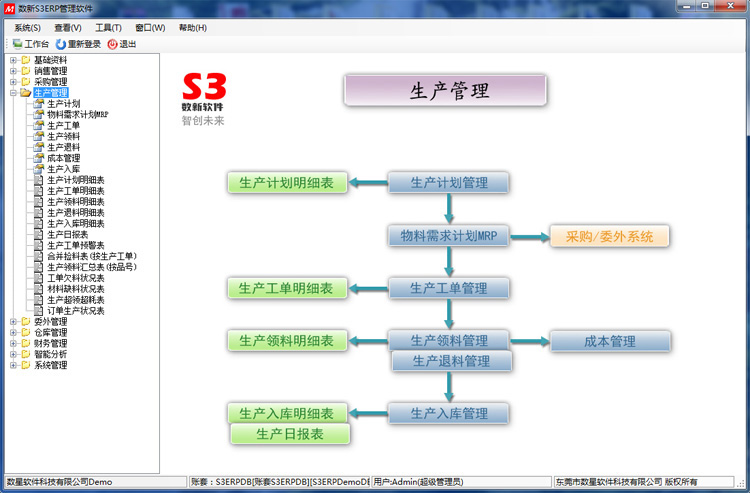Open the green 生产入库明细表 button
750x493 pixels.
(x=287, y=413)
